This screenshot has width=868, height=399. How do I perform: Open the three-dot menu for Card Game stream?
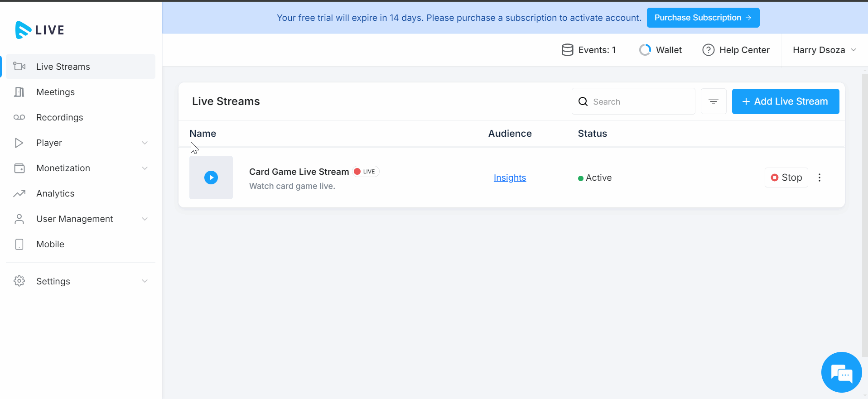(819, 178)
